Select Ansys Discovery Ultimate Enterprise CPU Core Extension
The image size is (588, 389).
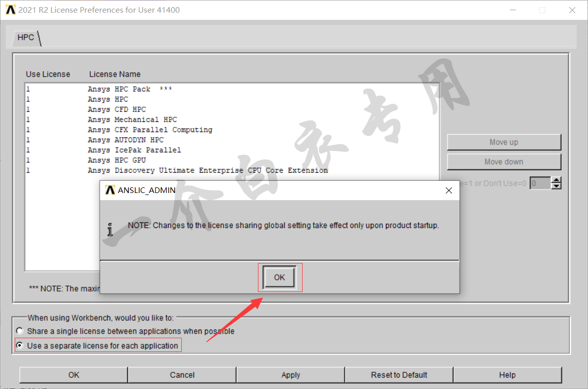232,170
